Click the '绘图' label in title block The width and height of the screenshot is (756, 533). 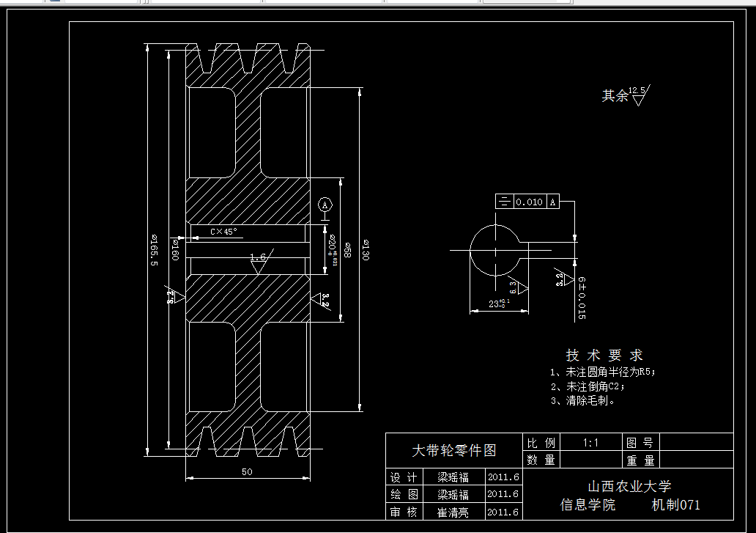(404, 494)
